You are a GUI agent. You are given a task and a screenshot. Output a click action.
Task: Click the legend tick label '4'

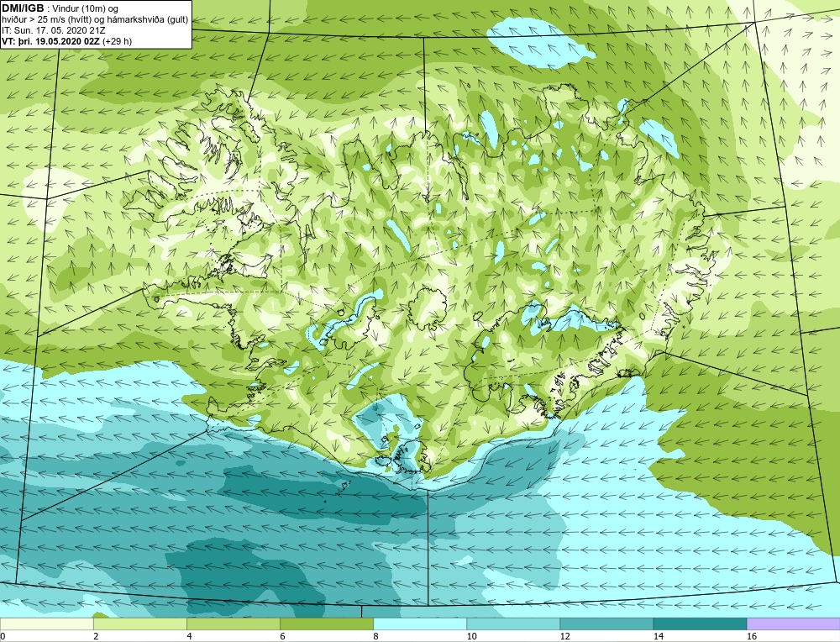point(189,636)
